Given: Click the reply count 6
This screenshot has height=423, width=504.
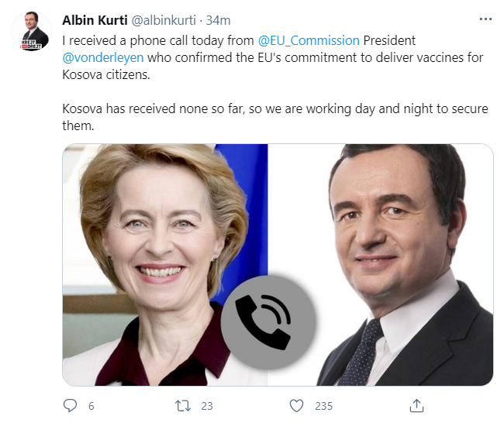Looking at the screenshot, I should coord(91,405).
